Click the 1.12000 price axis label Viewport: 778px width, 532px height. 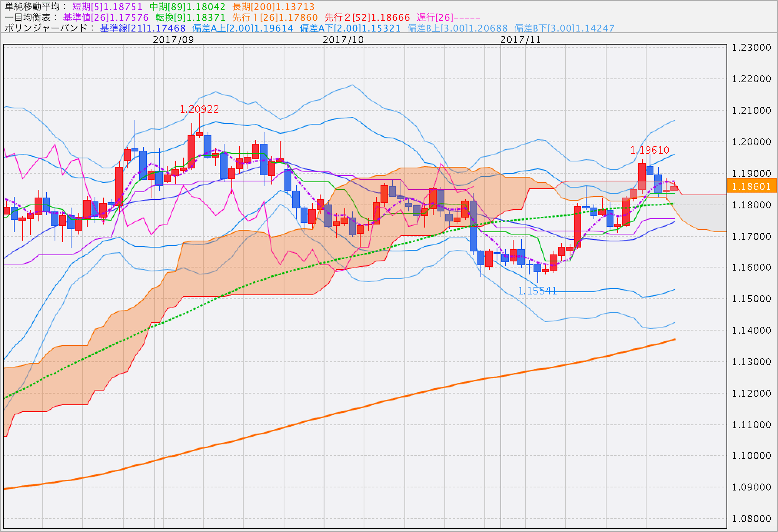[x=751, y=394]
